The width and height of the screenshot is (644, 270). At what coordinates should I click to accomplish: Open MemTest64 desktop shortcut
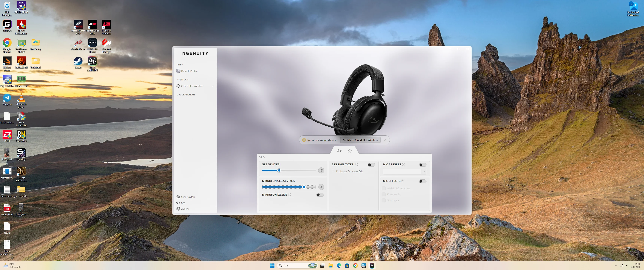(x=21, y=81)
